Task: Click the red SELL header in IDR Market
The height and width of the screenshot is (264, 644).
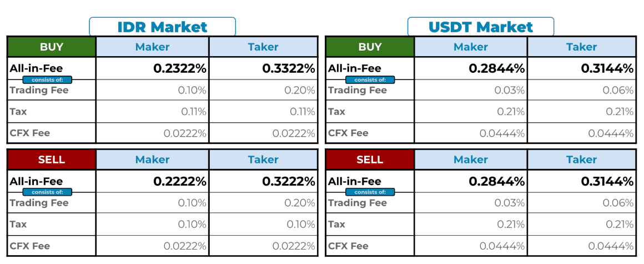Action: point(52,160)
